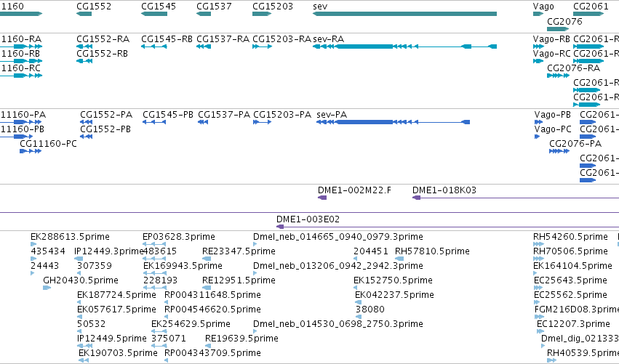This screenshot has height=364, width=619.
Task: Select the RE19639.5prime EST label
Action: coord(241,339)
